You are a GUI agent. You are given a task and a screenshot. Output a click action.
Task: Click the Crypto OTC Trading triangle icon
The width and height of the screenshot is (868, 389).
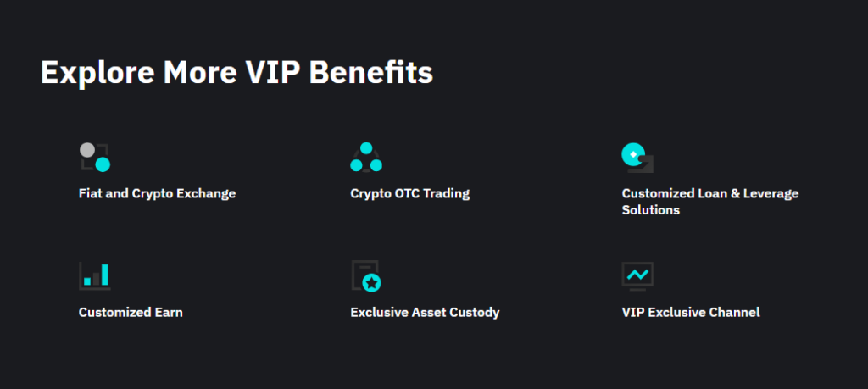(x=366, y=158)
